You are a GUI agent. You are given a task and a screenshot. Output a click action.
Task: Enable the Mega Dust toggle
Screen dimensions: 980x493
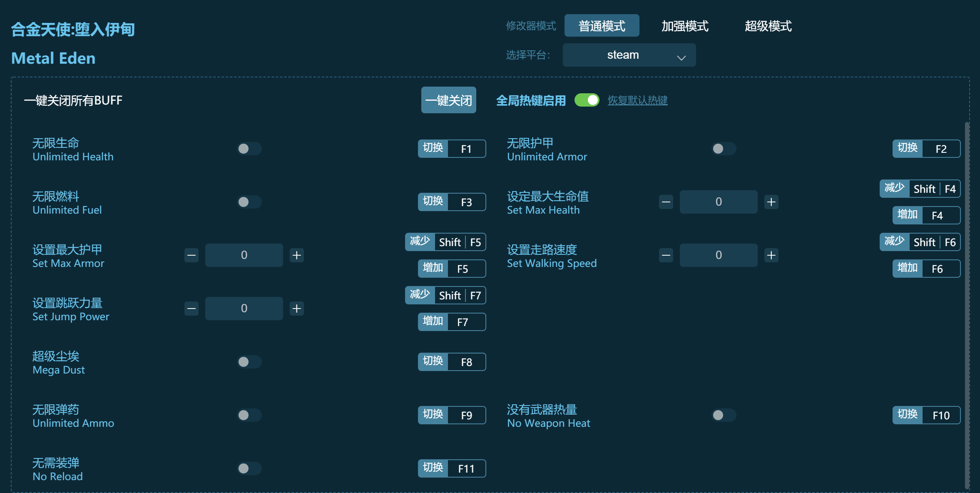point(249,362)
